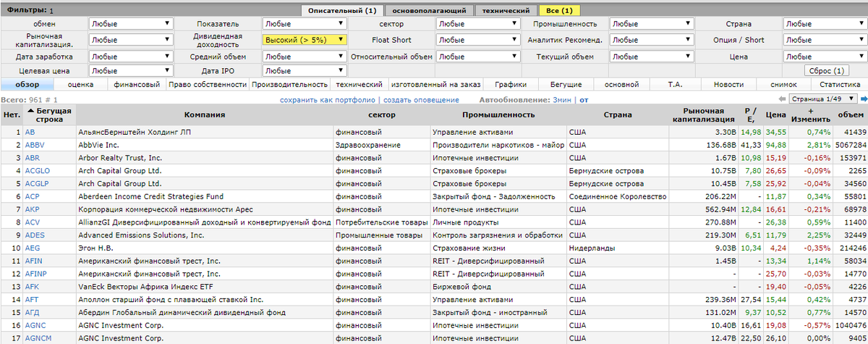Open the Страница 1/49 page selector
This screenshot has height=344, width=868.
coord(822,99)
